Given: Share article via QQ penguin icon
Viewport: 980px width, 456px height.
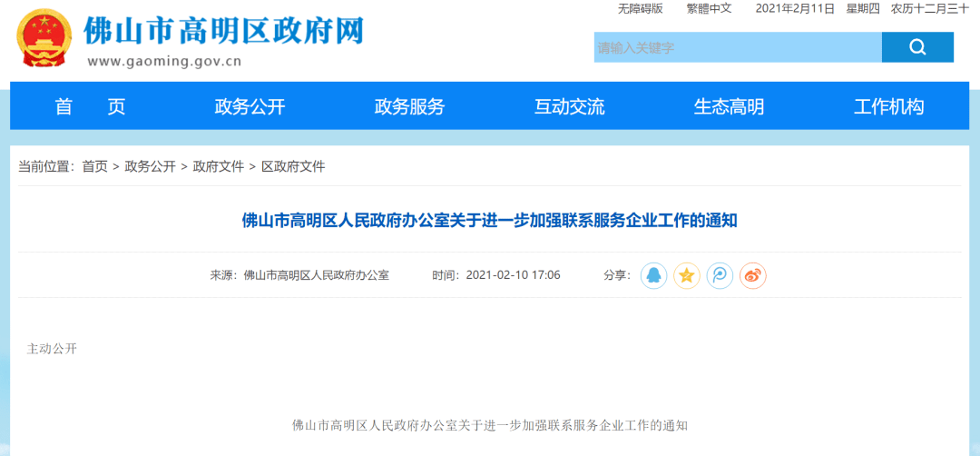Looking at the screenshot, I should (653, 275).
